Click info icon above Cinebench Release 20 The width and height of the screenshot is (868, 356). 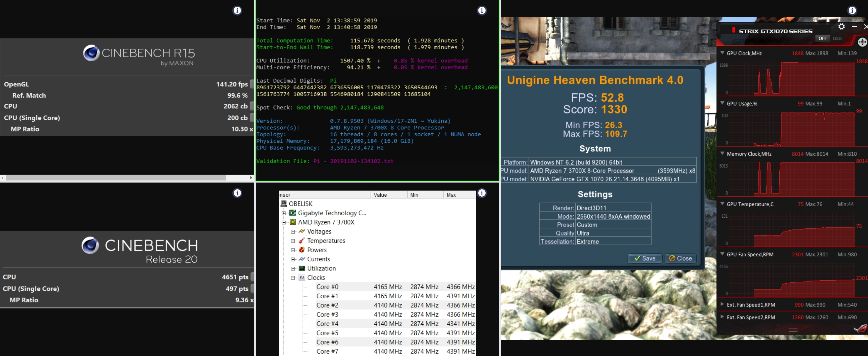click(x=237, y=193)
